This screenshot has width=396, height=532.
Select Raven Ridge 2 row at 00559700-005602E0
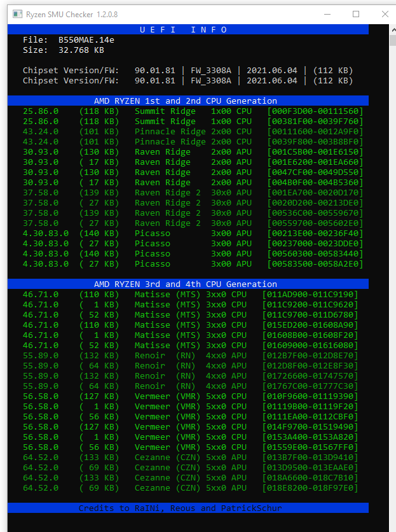tap(193, 223)
